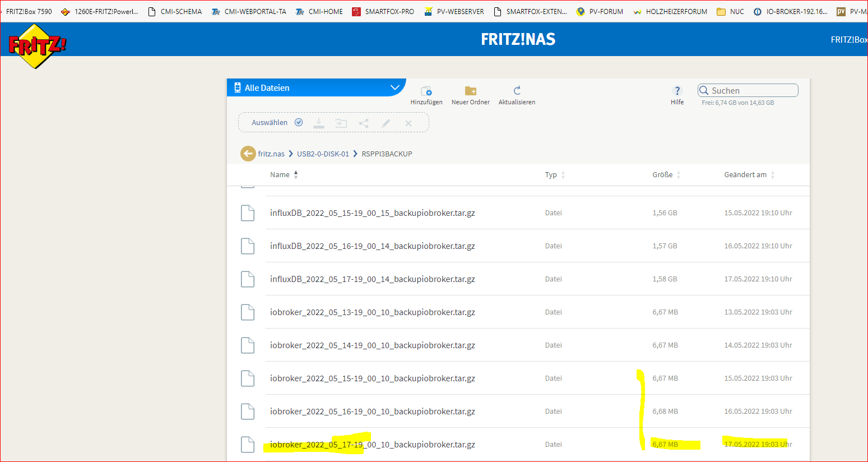868x462 pixels.
Task: Open the Hilfe help icon
Action: tap(677, 91)
